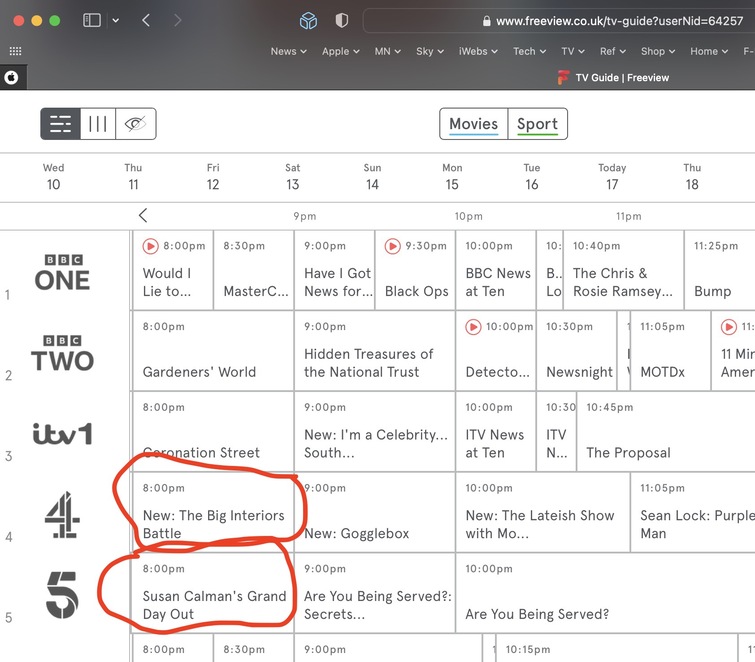
Task: Go back with the browser back arrow
Action: 146,20
